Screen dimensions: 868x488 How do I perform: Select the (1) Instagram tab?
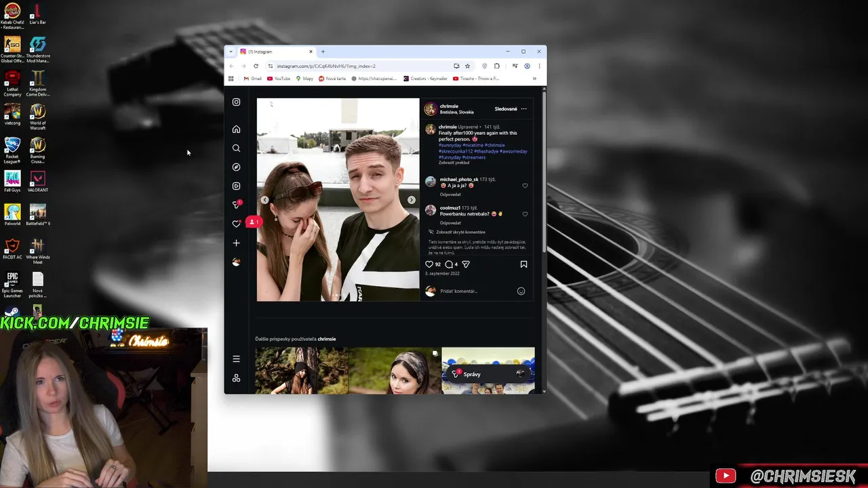pyautogui.click(x=276, y=52)
